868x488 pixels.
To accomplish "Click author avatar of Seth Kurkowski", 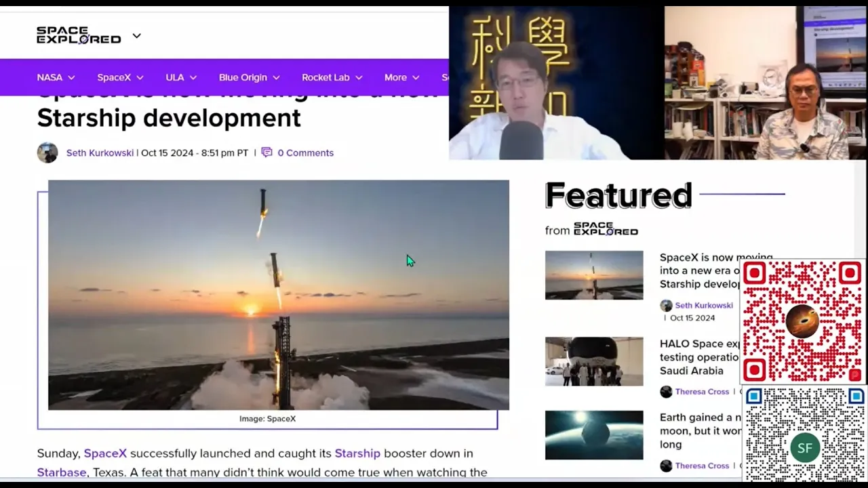I will click(x=47, y=152).
